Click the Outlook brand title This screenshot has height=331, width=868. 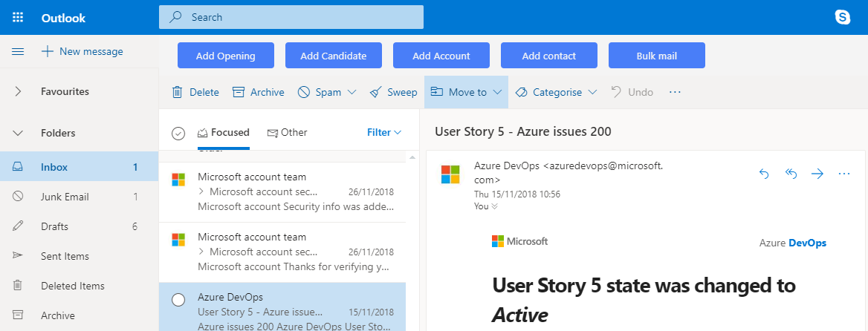63,18
